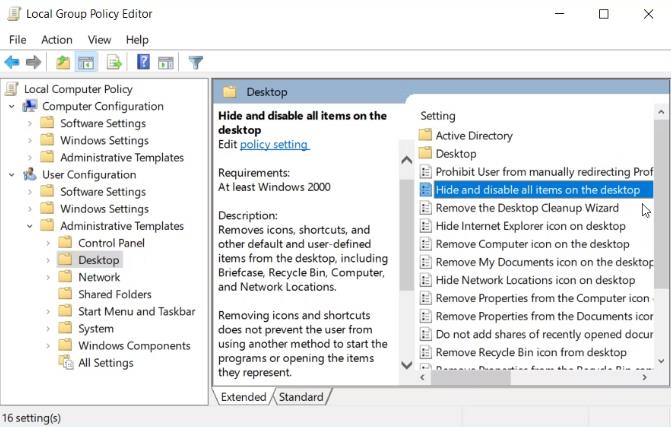Click the Forward arrow toolbar icon

click(33, 62)
